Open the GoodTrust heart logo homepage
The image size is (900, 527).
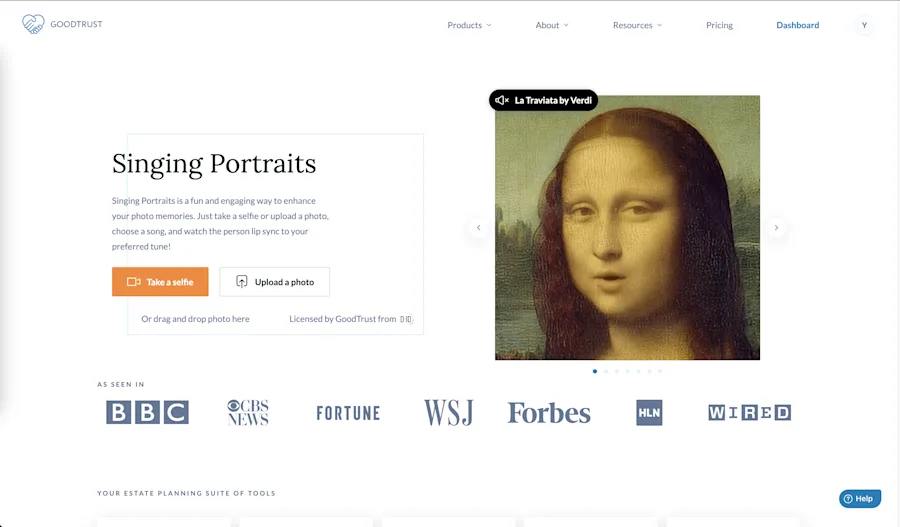tap(62, 24)
